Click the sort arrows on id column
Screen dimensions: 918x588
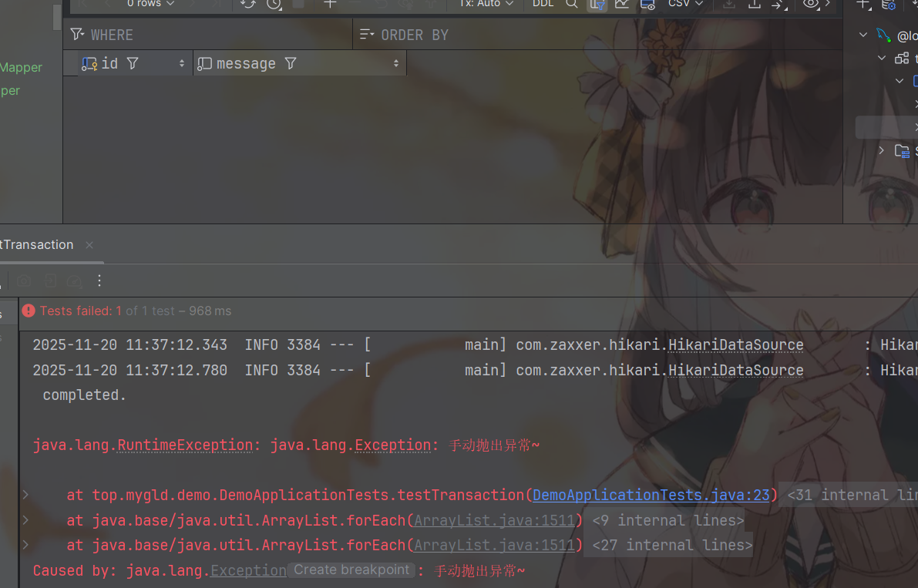pos(182,64)
